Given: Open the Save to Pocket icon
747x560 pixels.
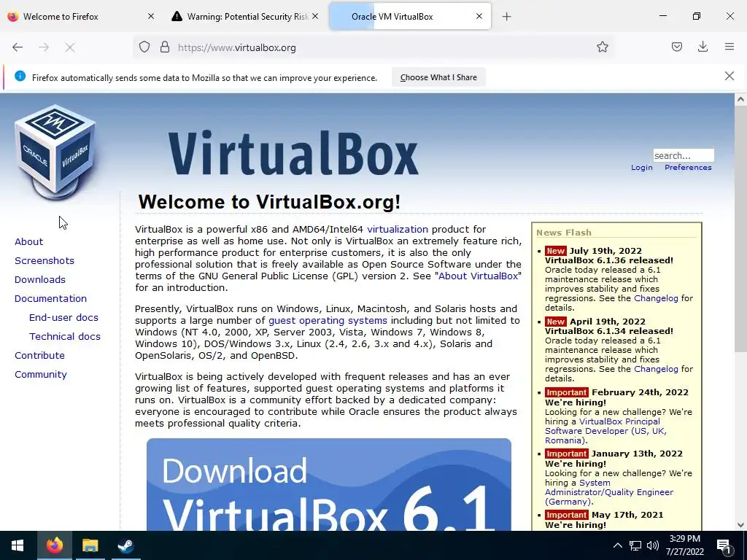Looking at the screenshot, I should (x=676, y=47).
